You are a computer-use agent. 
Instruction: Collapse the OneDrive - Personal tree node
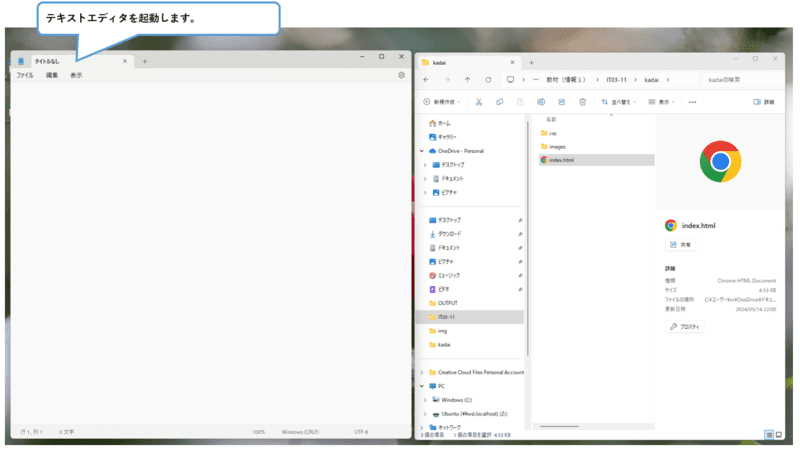422,151
